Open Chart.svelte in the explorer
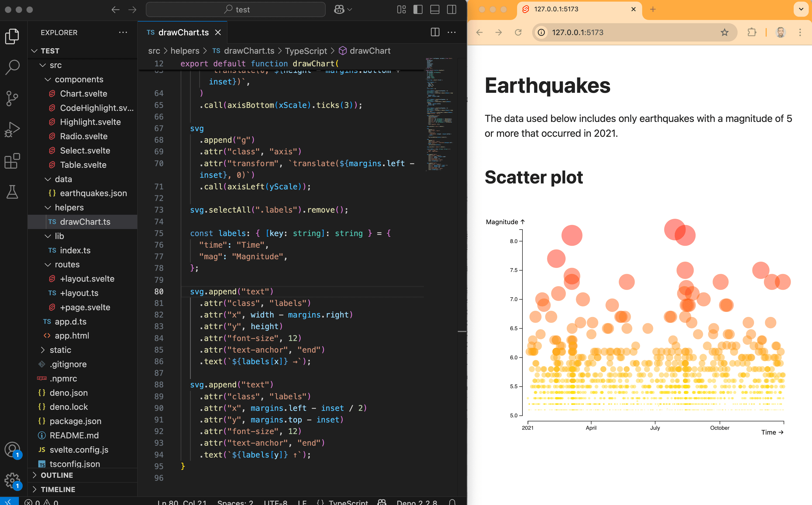Image resolution: width=812 pixels, height=505 pixels. pyautogui.click(x=82, y=94)
